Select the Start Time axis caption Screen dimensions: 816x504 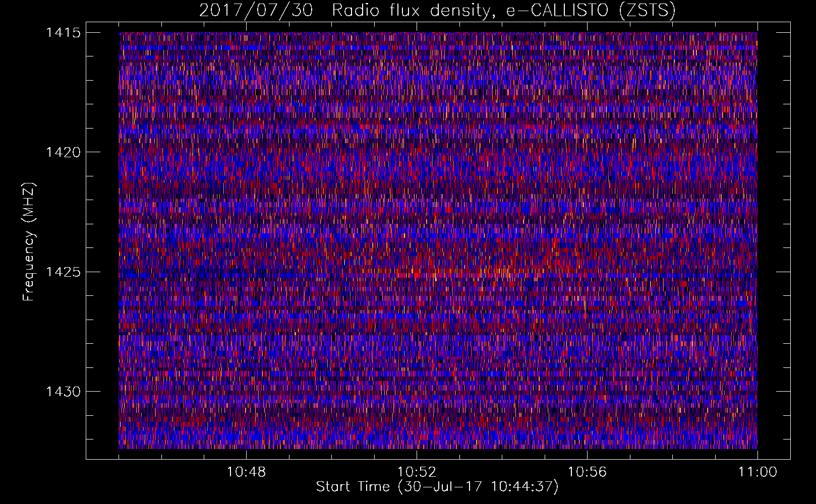437,487
